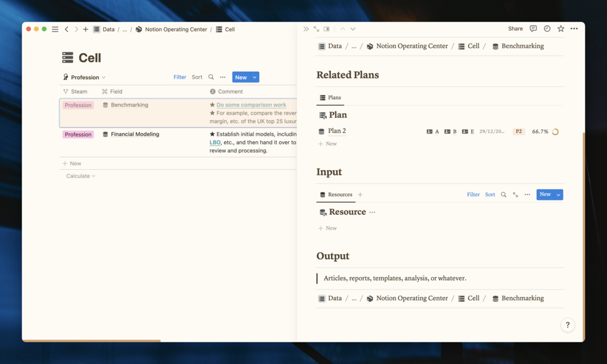Open the Plan 2 entry
607x364 pixels.
pos(337,131)
